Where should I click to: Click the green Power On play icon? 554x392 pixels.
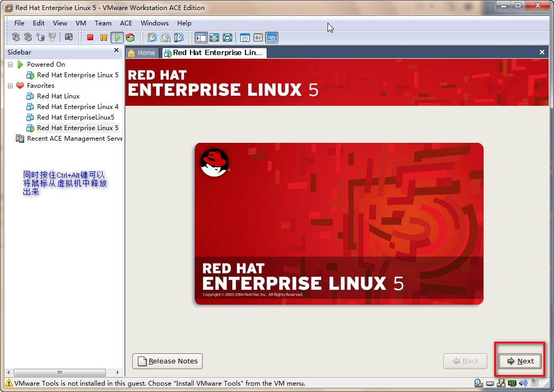pyautogui.click(x=117, y=38)
